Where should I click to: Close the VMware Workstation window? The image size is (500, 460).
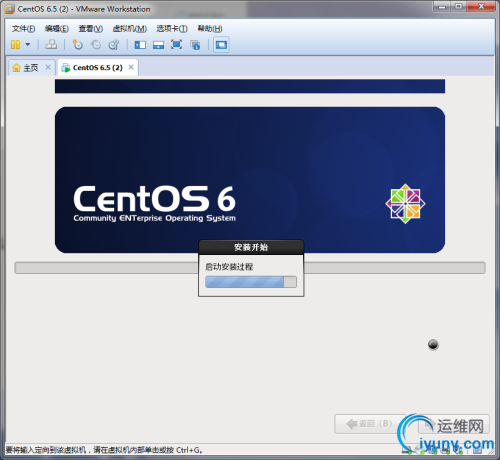click(481, 7)
